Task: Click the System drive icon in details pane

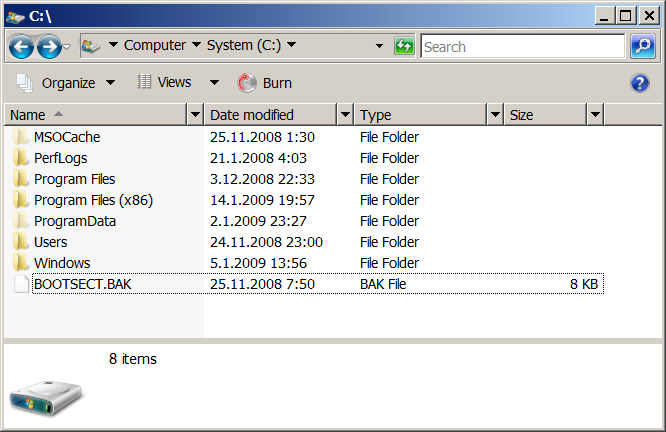Action: pyautogui.click(x=47, y=397)
